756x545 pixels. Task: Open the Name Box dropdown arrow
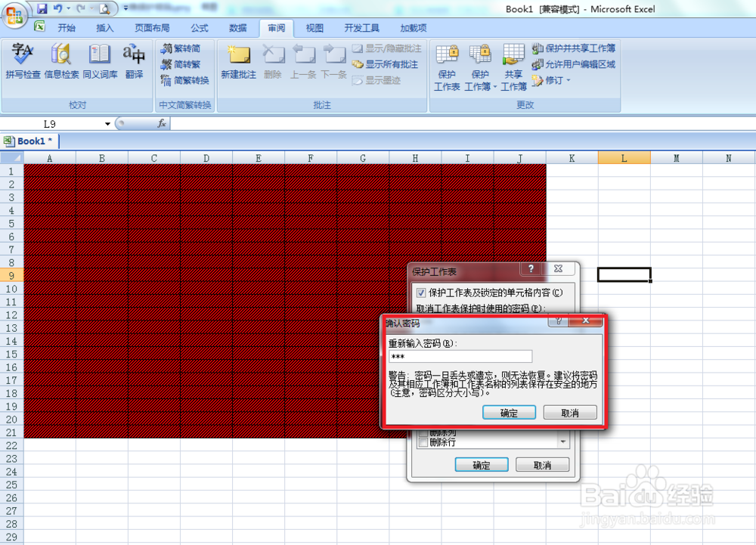coord(107,124)
